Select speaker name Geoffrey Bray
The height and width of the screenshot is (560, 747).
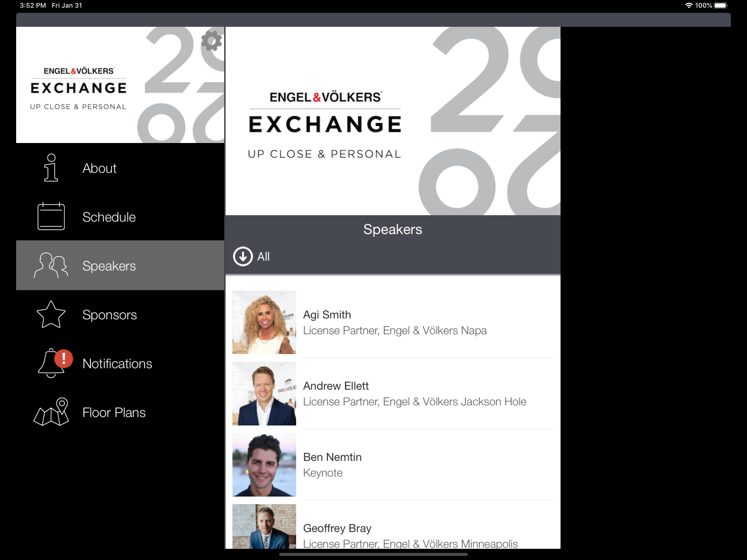[x=337, y=528]
